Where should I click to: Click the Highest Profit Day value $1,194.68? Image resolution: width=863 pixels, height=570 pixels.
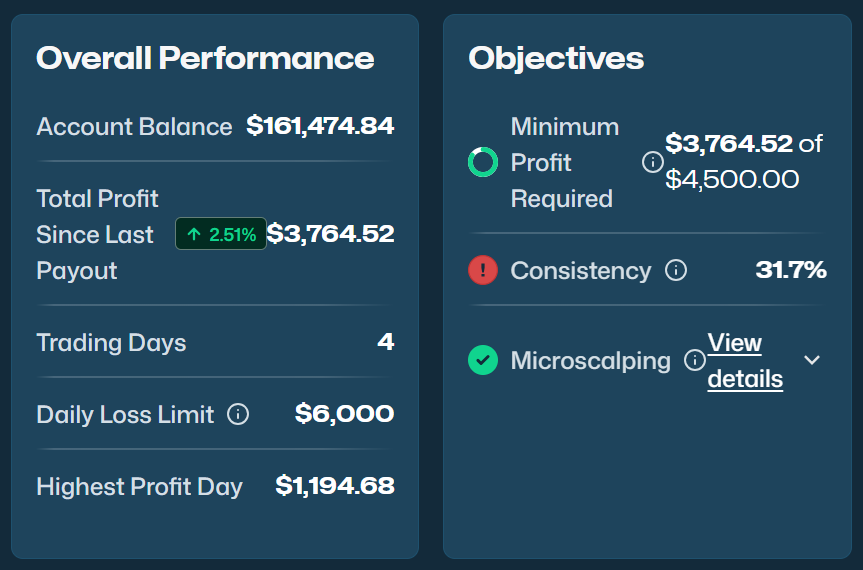[x=335, y=486]
